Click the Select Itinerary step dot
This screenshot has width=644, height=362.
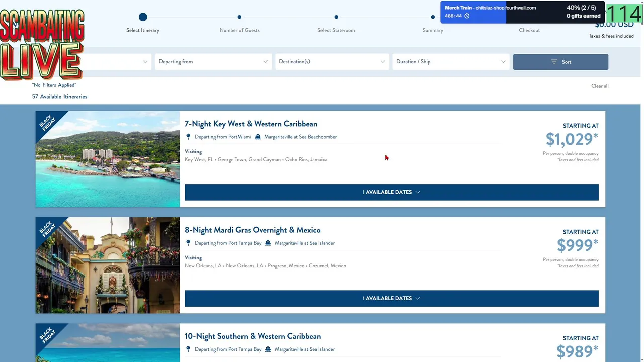(x=143, y=17)
